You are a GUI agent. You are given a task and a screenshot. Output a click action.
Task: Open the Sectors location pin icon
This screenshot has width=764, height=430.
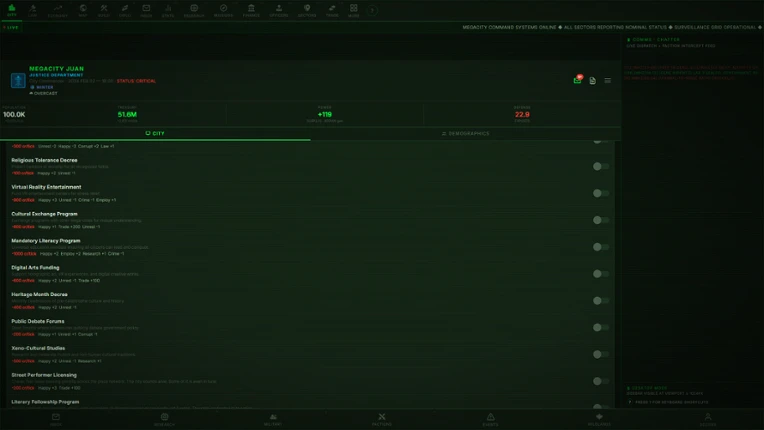(x=307, y=11)
